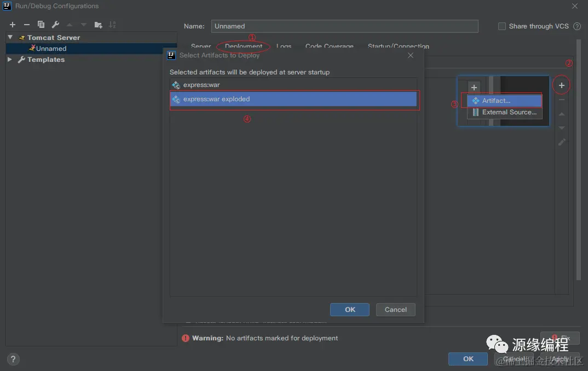Move configuration down with the down arrow
The height and width of the screenshot is (371, 588).
(84, 25)
